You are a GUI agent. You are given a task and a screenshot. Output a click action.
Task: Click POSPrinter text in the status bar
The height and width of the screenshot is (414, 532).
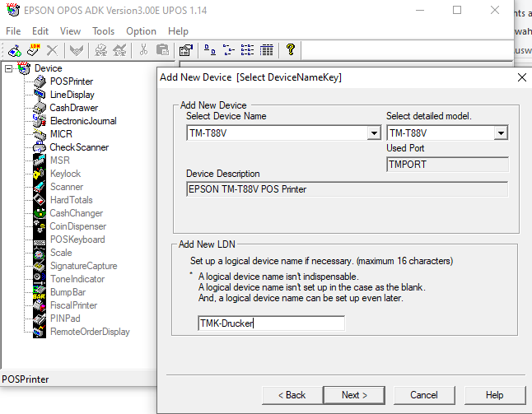click(25, 379)
